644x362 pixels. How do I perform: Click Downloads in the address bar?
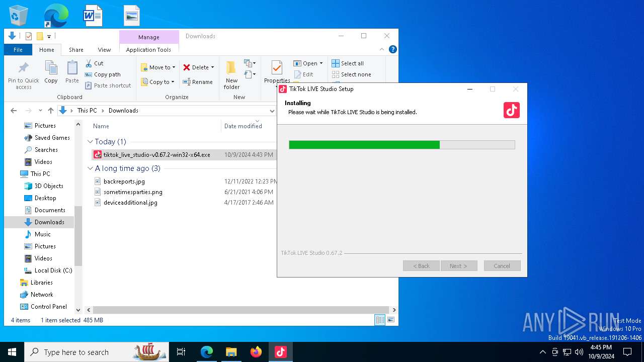[x=123, y=111]
